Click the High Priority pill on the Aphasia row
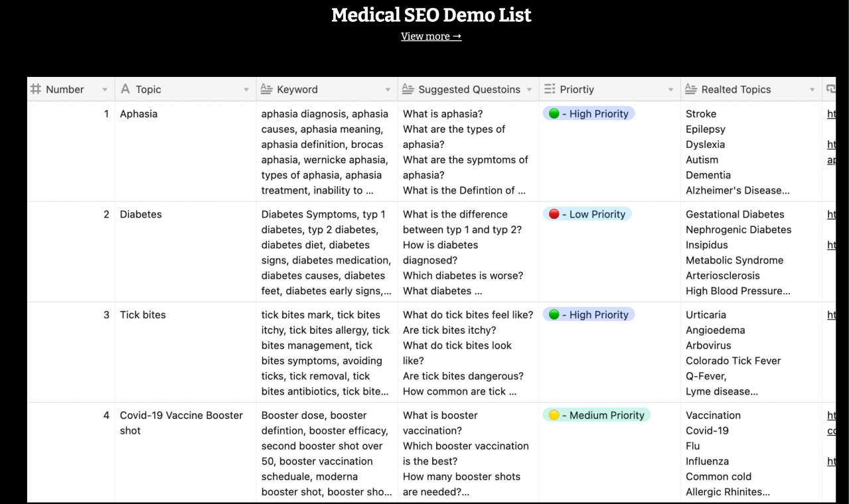The image size is (849, 504). point(589,113)
